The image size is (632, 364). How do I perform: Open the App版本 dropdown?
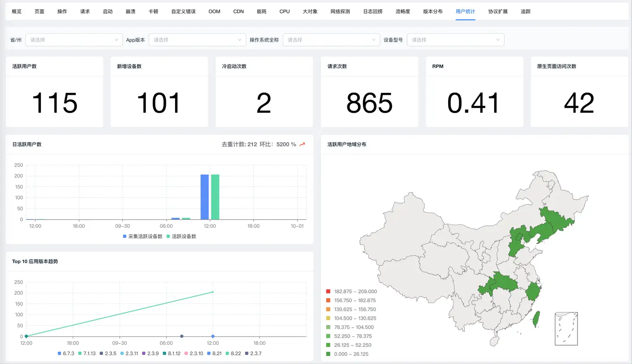point(197,40)
